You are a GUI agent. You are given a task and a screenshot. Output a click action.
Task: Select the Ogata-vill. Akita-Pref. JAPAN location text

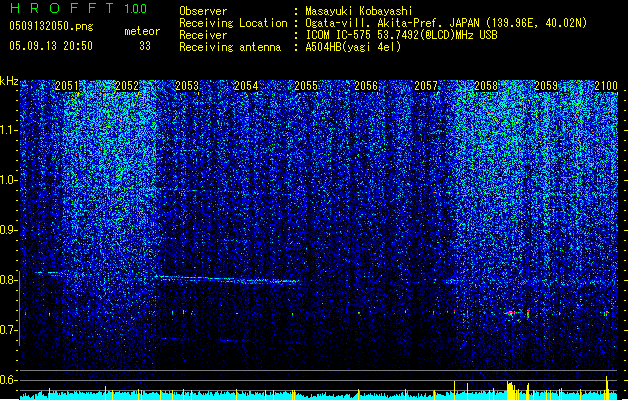click(446, 23)
